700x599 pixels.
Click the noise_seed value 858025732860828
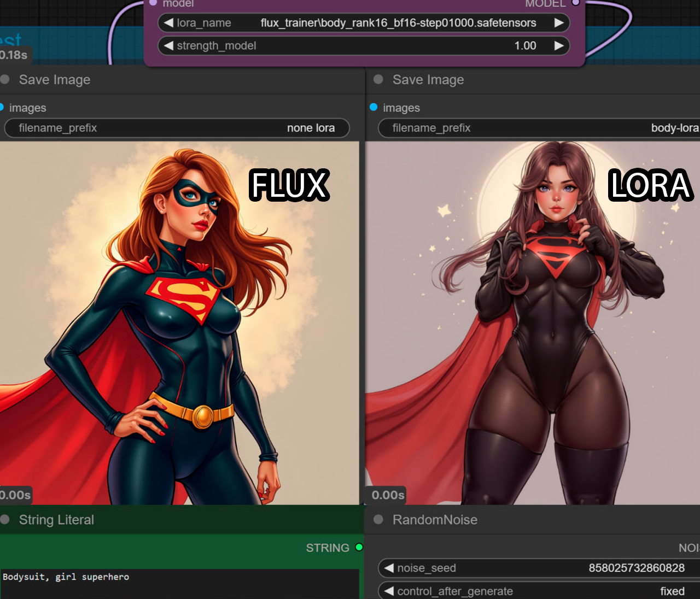click(x=637, y=568)
